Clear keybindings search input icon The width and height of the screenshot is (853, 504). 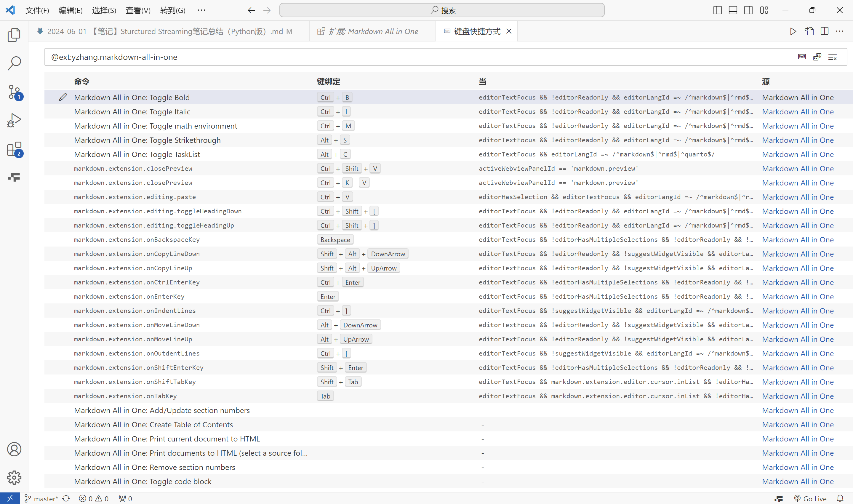(832, 57)
